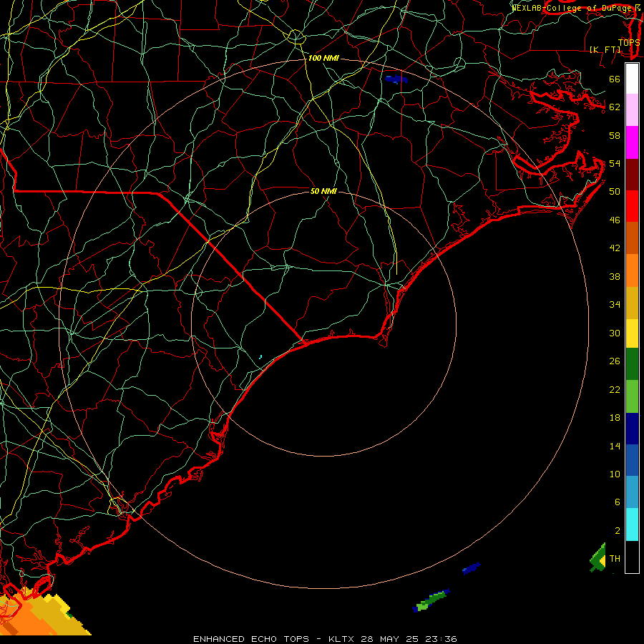
Task: Select the light green legend swatch
Action: [x=632, y=396]
